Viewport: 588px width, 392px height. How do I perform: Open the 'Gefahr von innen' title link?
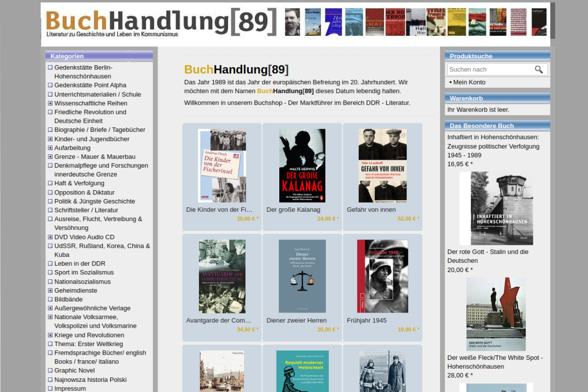pos(371,210)
